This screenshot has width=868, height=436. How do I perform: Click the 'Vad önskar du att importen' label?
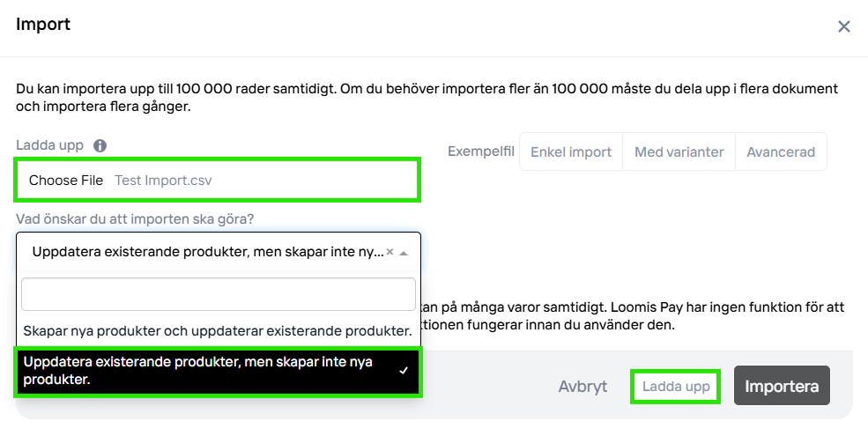(141, 218)
